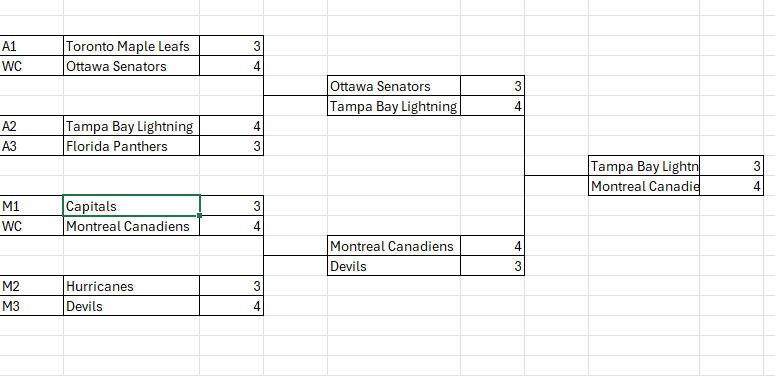This screenshot has height=376, width=775.
Task: Select the first-round Ottawa Senators cell
Action: pyautogui.click(x=131, y=66)
